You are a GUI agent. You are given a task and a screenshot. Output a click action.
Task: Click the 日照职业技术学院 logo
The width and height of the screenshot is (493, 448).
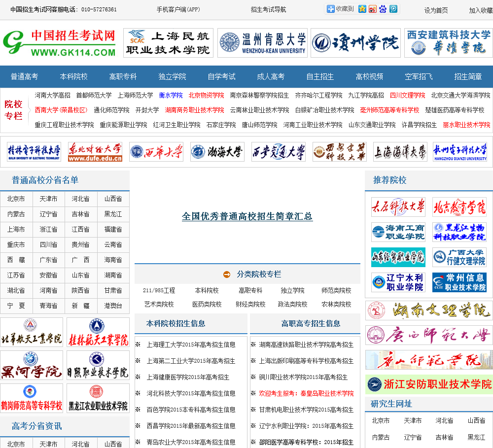(x=98, y=365)
